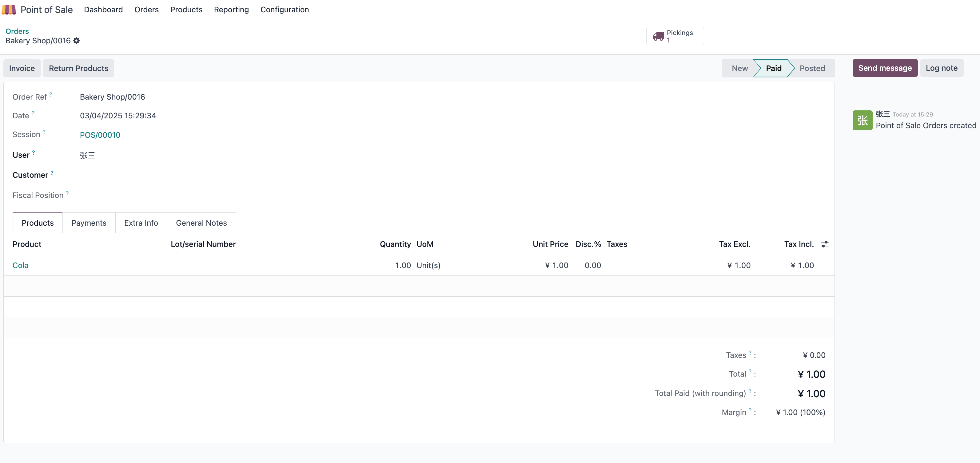Switch to the Payments tab
Image resolution: width=980 pixels, height=463 pixels.
pyautogui.click(x=89, y=223)
